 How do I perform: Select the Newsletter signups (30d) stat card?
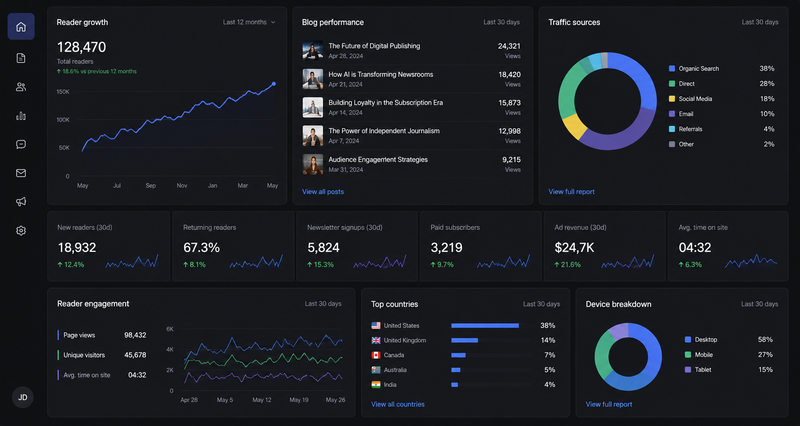tap(357, 246)
